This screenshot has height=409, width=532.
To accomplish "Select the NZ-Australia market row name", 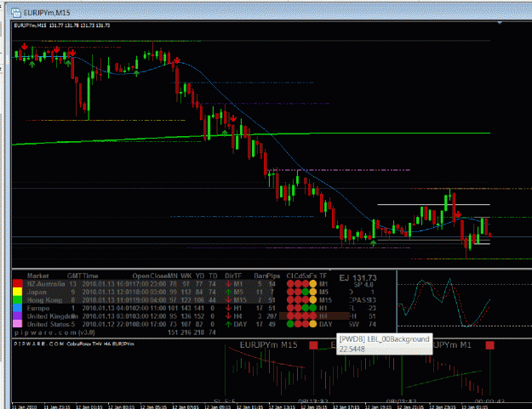I will pyautogui.click(x=46, y=284).
